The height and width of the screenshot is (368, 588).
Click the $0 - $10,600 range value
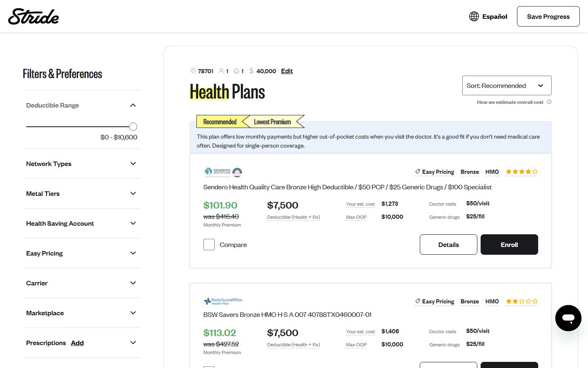pos(119,137)
